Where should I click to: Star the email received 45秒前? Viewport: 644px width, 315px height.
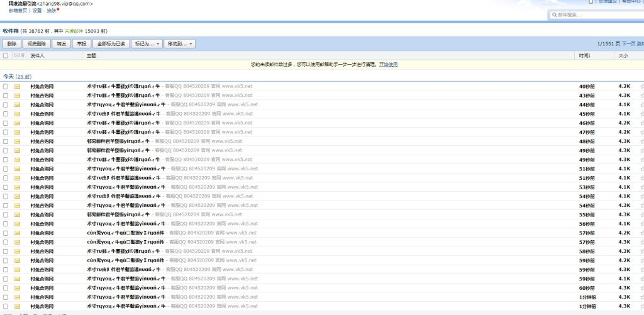click(641, 114)
